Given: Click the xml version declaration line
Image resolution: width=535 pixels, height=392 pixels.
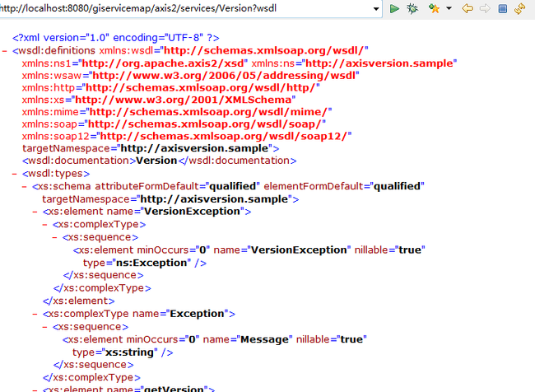Looking at the screenshot, I should tap(116, 38).
